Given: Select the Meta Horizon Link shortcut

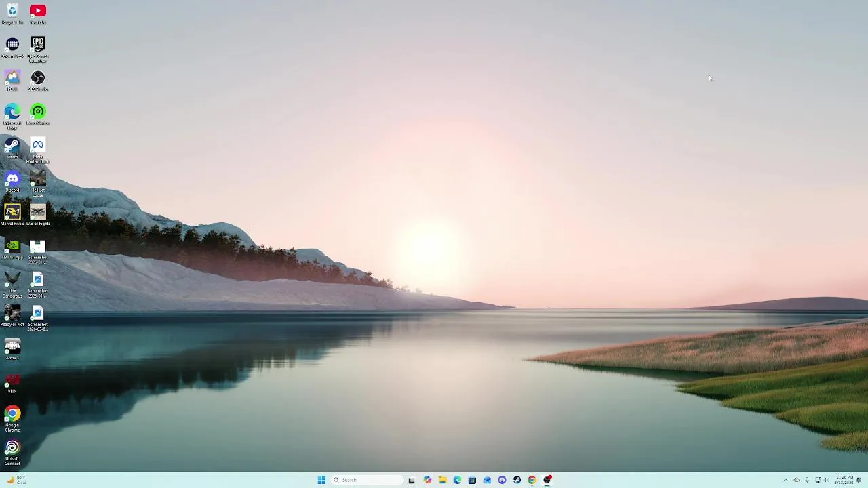Looking at the screenshot, I should [x=38, y=151].
